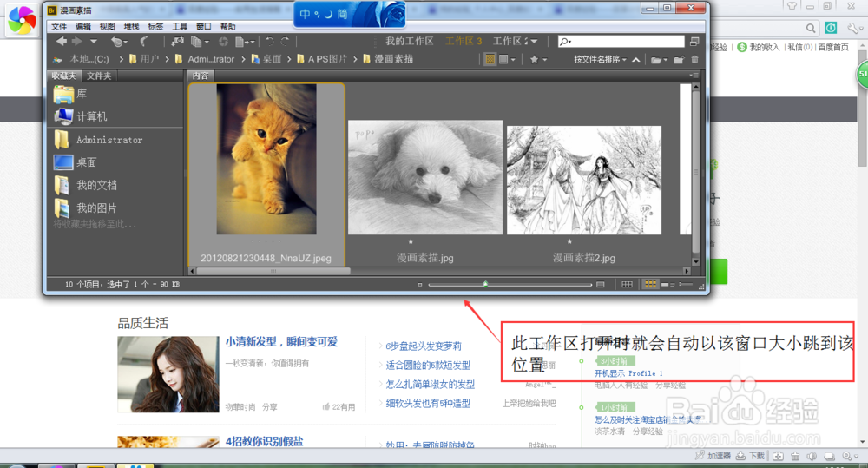Open 堆栈 menu
Viewport: 868px width, 468px height.
click(x=131, y=27)
